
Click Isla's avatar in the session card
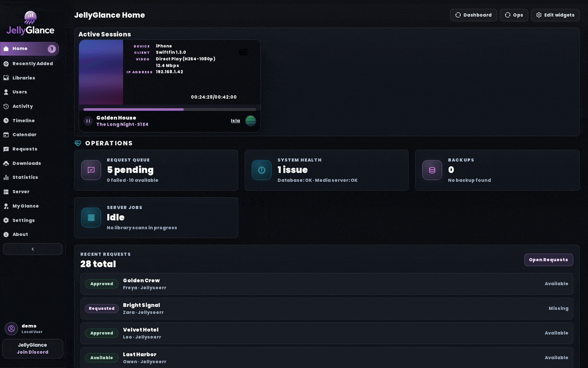[x=250, y=121]
